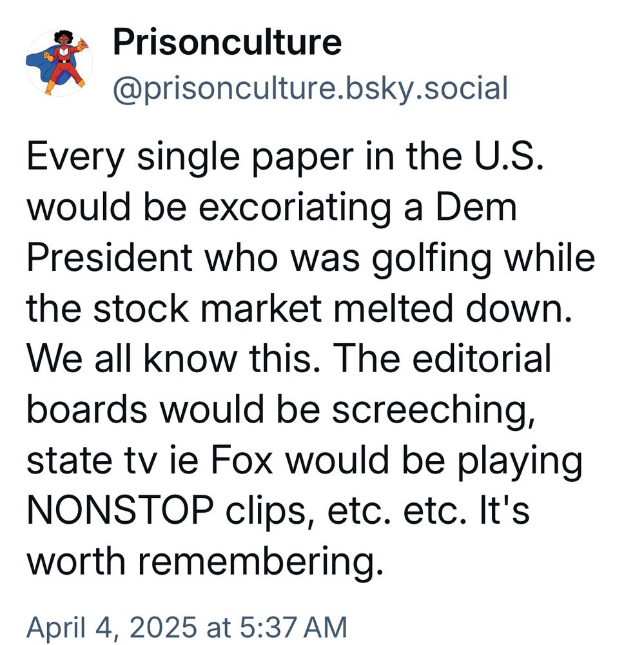
Task: Open the @prisonculture.bsky.social handle link
Action: pos(311,88)
